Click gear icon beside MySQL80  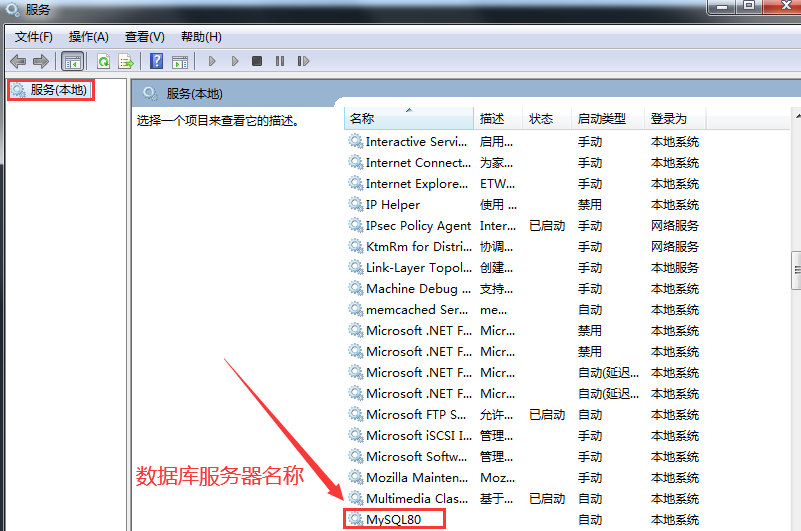click(356, 519)
